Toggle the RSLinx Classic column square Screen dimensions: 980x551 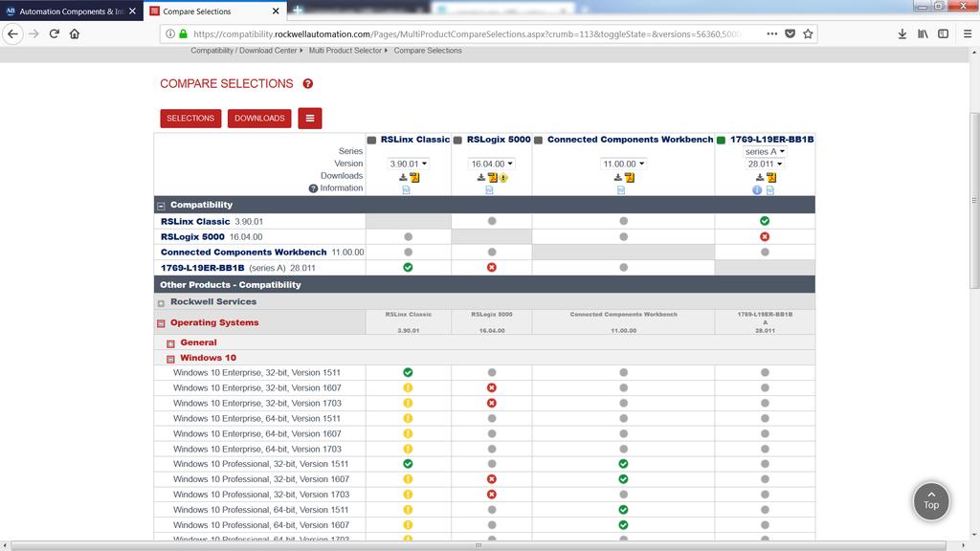[x=372, y=140]
